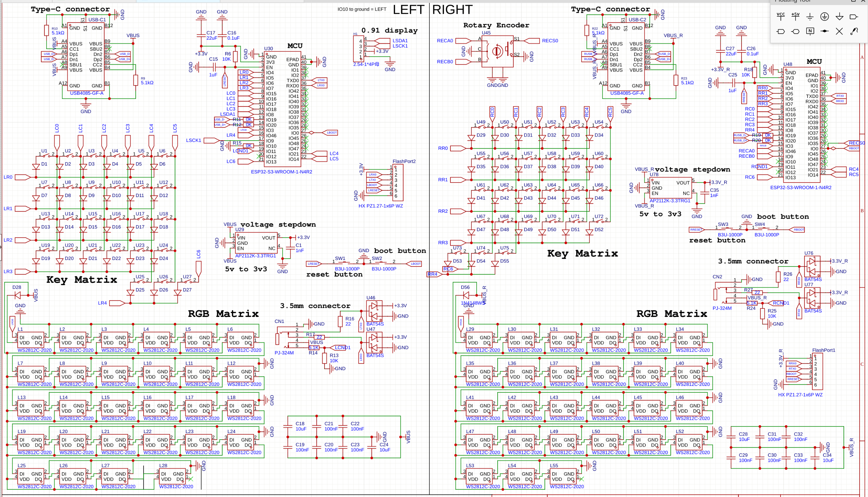Screen dimensions: 868x497
Task: Select the VCC power symbol tool
Action: [781, 16]
